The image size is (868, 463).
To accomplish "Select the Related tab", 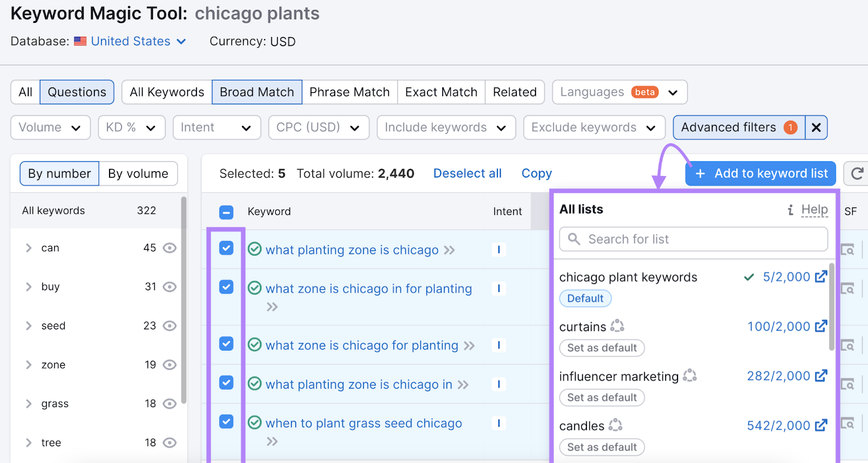I will pyautogui.click(x=515, y=92).
